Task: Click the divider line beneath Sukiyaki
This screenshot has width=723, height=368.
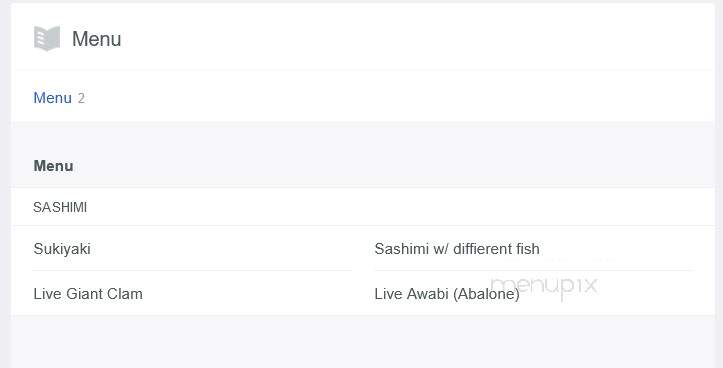Action: point(192,271)
